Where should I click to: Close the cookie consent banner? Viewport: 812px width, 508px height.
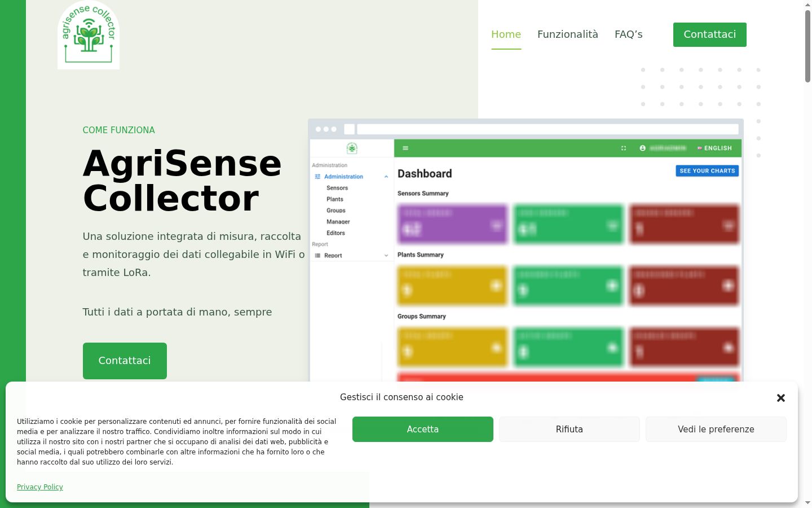[x=781, y=398]
